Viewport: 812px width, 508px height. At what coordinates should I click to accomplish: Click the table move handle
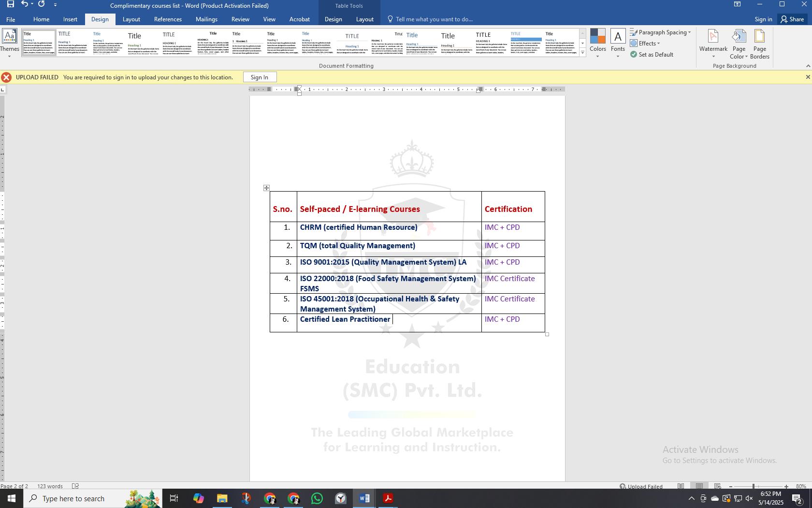(x=266, y=188)
